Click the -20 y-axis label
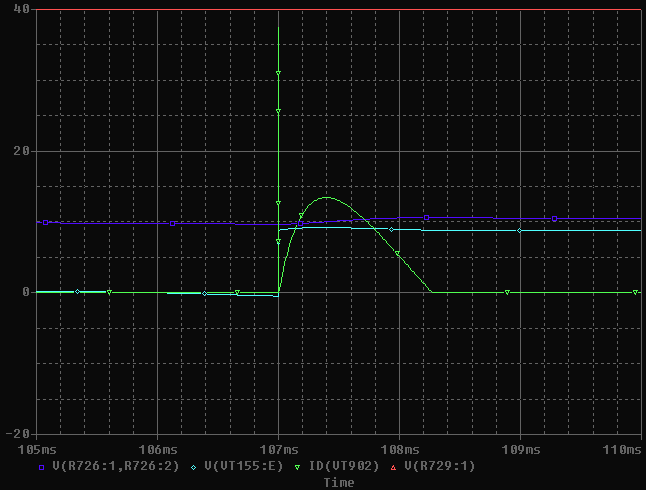Image resolution: width=646 pixels, height=490 pixels. 18,434
